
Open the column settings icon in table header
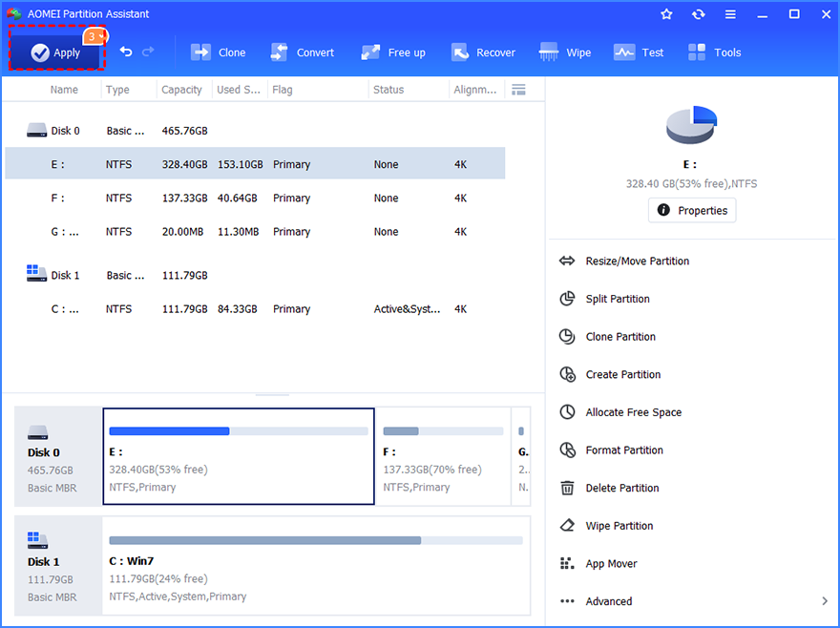point(518,90)
